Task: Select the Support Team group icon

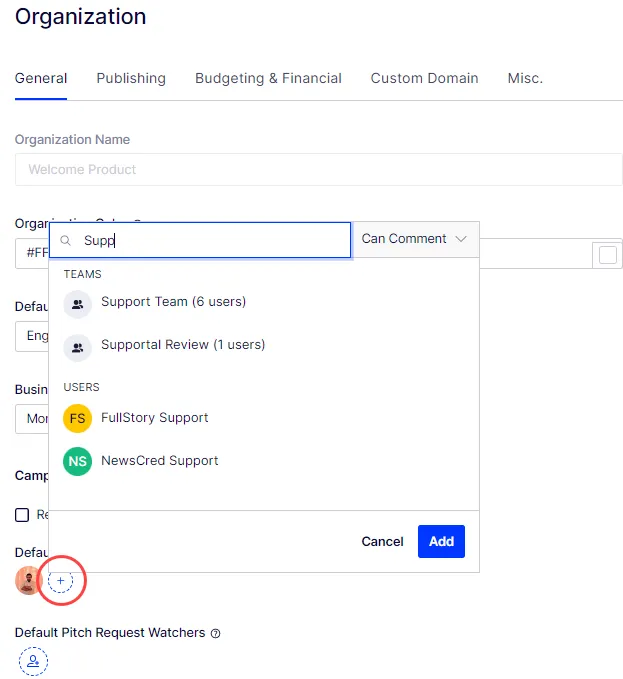Action: (77, 304)
